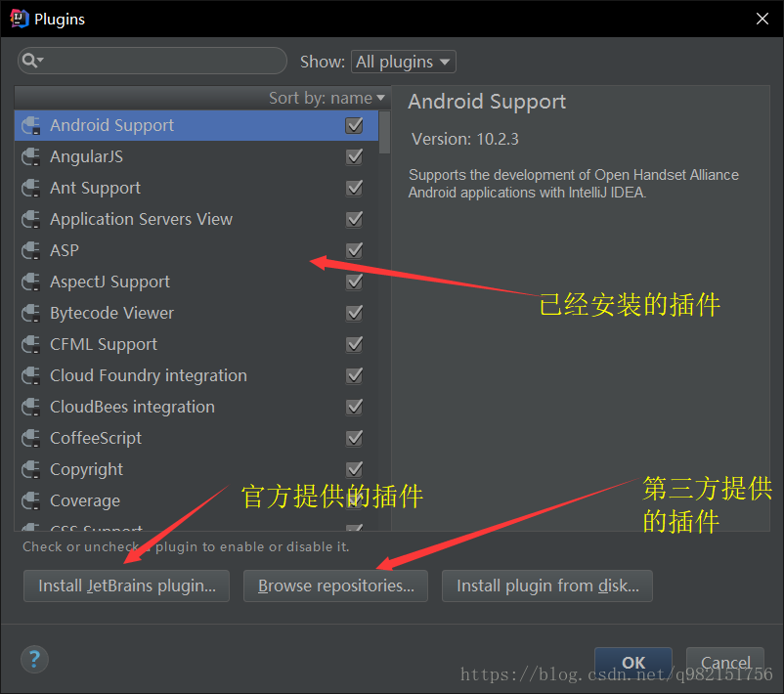Select the Ant Support plugin name
The width and height of the screenshot is (784, 694).
95,188
